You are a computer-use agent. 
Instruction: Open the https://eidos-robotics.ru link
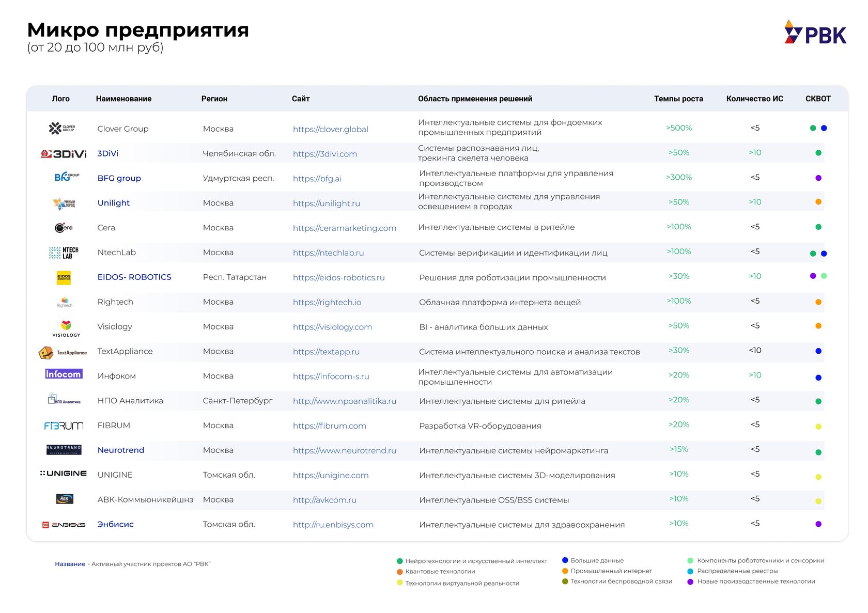tap(339, 278)
